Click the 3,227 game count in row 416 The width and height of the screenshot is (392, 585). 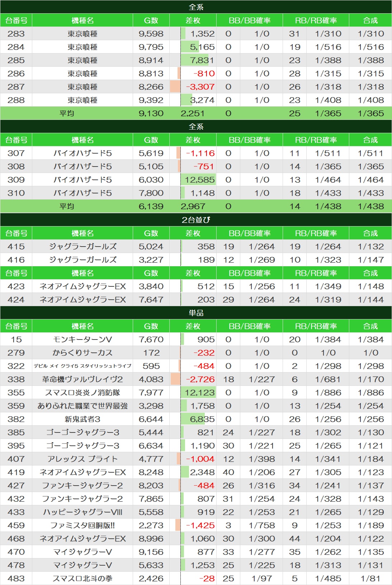[151, 260]
